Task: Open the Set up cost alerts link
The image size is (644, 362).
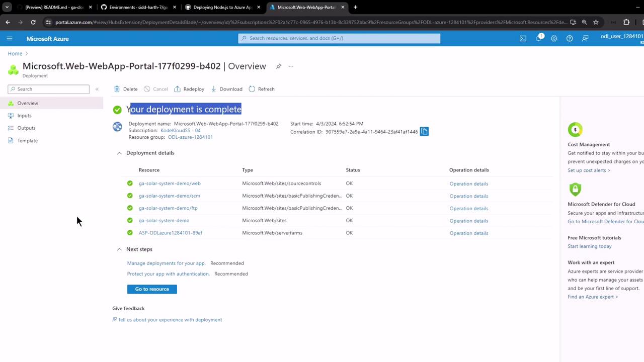Action: (x=589, y=170)
